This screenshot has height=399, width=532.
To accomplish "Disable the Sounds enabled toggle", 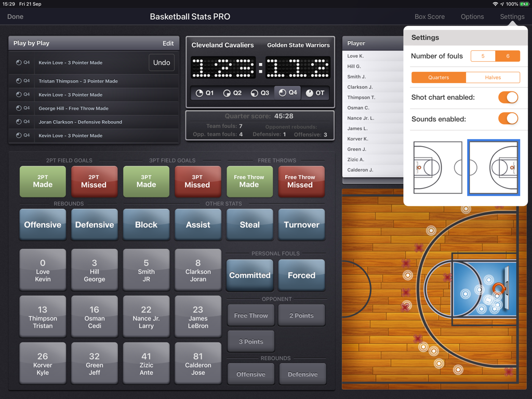I will pyautogui.click(x=508, y=118).
